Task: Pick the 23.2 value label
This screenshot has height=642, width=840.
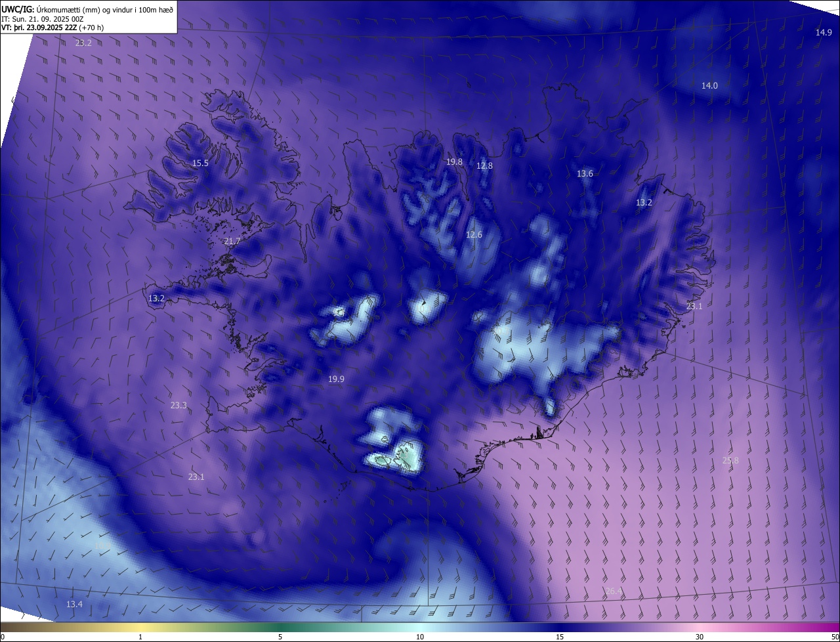Action: click(83, 43)
